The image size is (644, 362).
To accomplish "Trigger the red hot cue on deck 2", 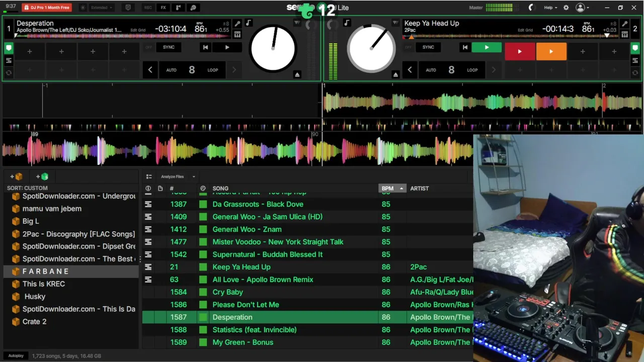I will 520,51.
